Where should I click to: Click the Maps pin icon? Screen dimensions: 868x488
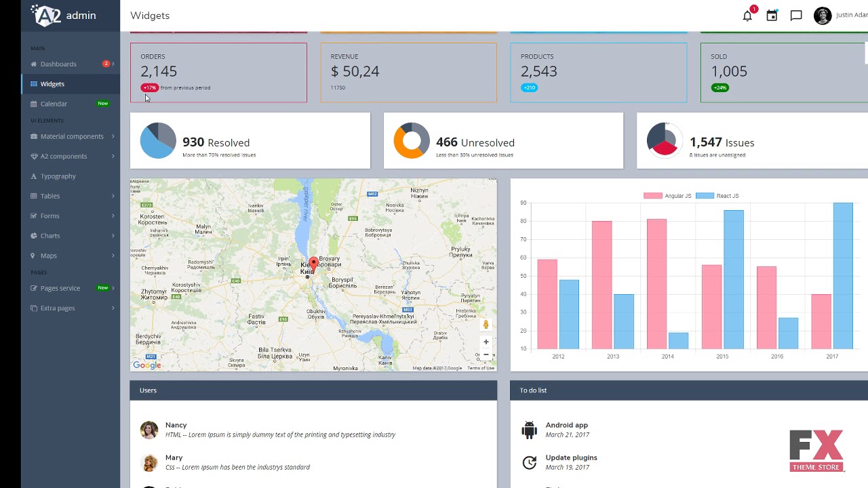tap(34, 256)
